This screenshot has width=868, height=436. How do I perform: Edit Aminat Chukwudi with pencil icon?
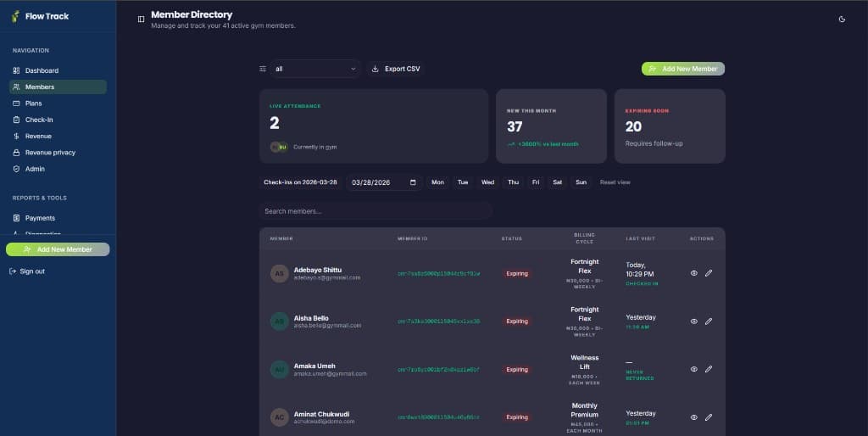pyautogui.click(x=709, y=417)
